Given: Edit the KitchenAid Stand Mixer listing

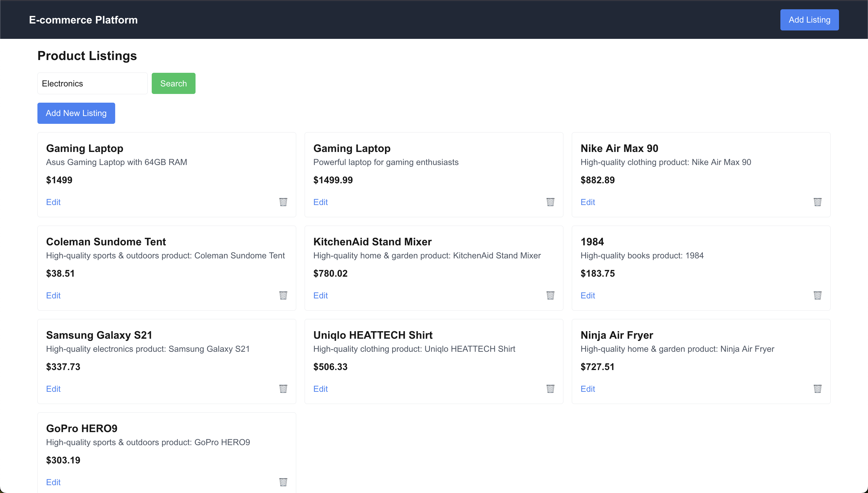Looking at the screenshot, I should (320, 295).
